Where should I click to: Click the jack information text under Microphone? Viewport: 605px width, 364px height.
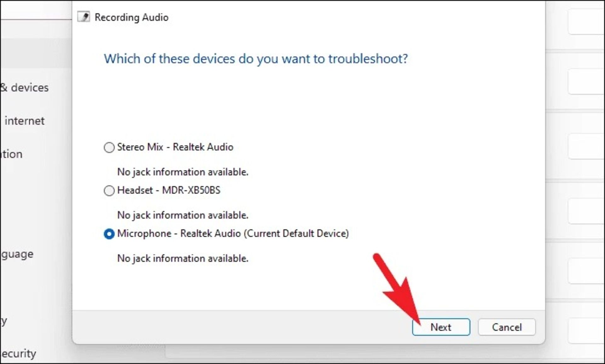pyautogui.click(x=182, y=258)
